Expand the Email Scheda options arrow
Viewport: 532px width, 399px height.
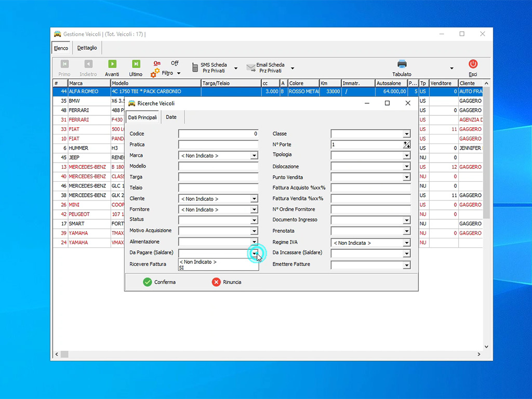[292, 68]
